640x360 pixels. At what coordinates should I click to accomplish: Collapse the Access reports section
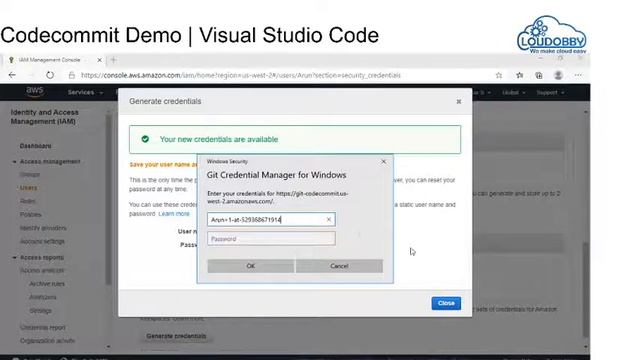pyautogui.click(x=15, y=258)
